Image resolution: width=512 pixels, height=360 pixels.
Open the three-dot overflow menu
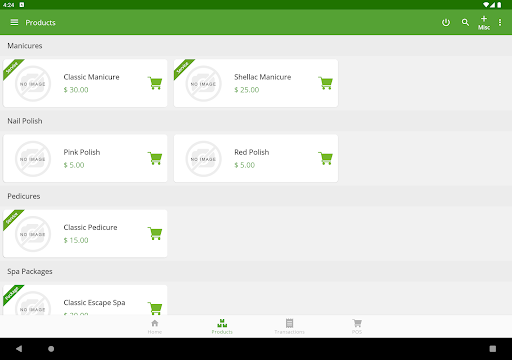tap(500, 22)
